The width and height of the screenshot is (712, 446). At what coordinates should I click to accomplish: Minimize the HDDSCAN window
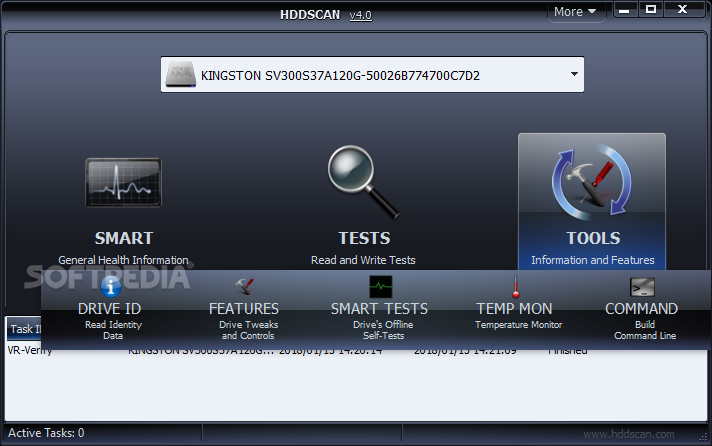tap(625, 10)
